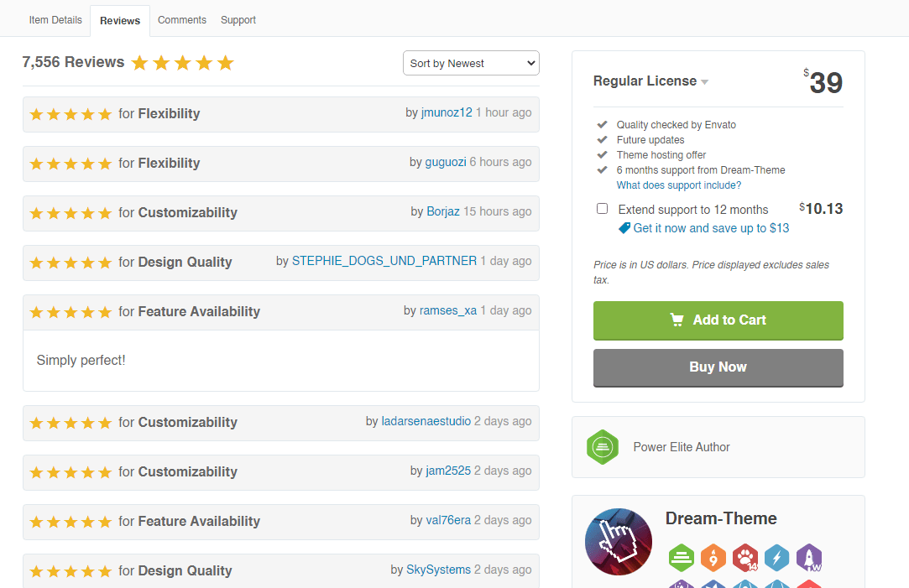The height and width of the screenshot is (588, 909).
Task: Click the Buy Now button
Action: click(718, 367)
